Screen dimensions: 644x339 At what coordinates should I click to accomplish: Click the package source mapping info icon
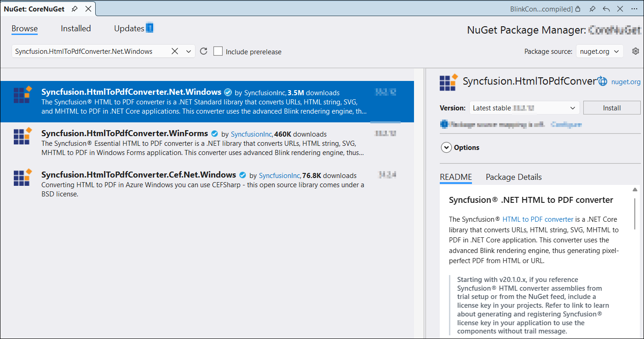[x=444, y=124]
